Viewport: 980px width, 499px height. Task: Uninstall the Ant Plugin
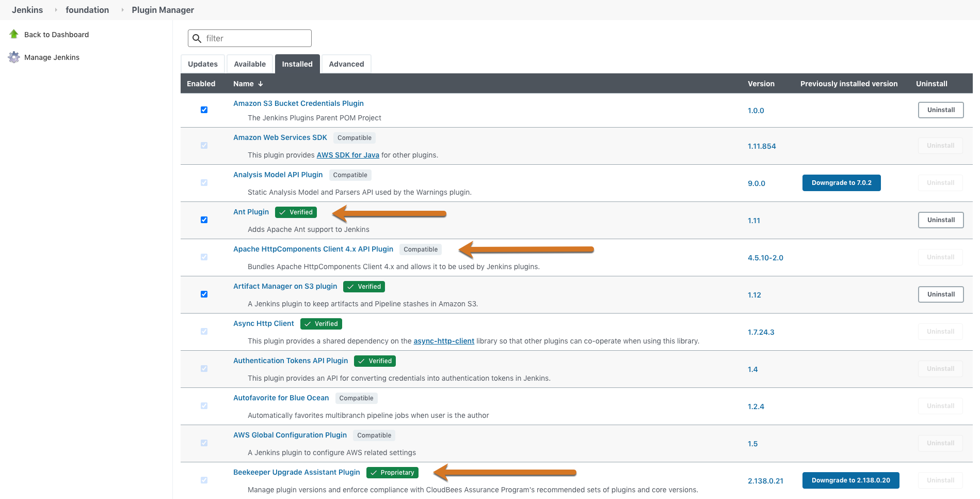click(941, 220)
